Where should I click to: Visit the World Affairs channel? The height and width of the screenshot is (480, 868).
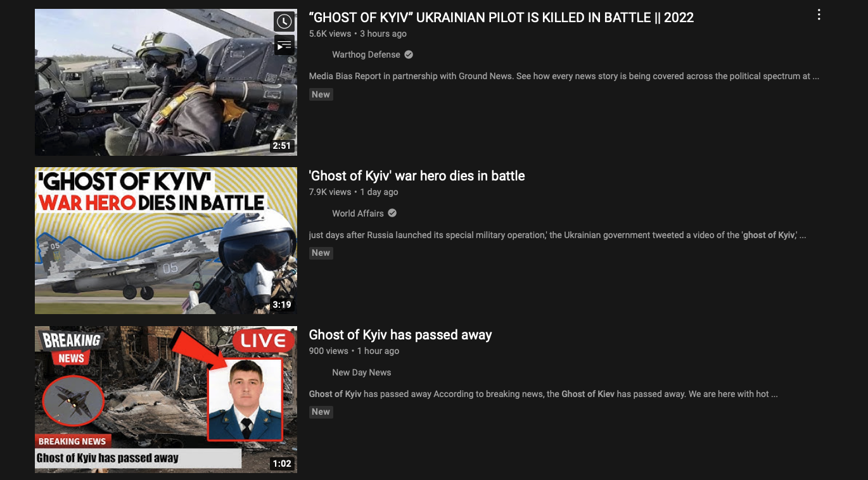(x=358, y=213)
